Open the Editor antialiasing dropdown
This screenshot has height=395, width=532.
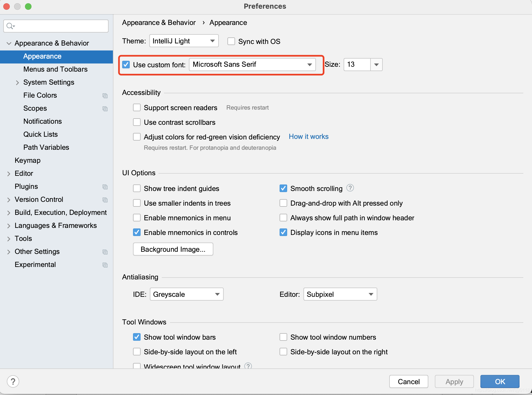pyautogui.click(x=340, y=294)
